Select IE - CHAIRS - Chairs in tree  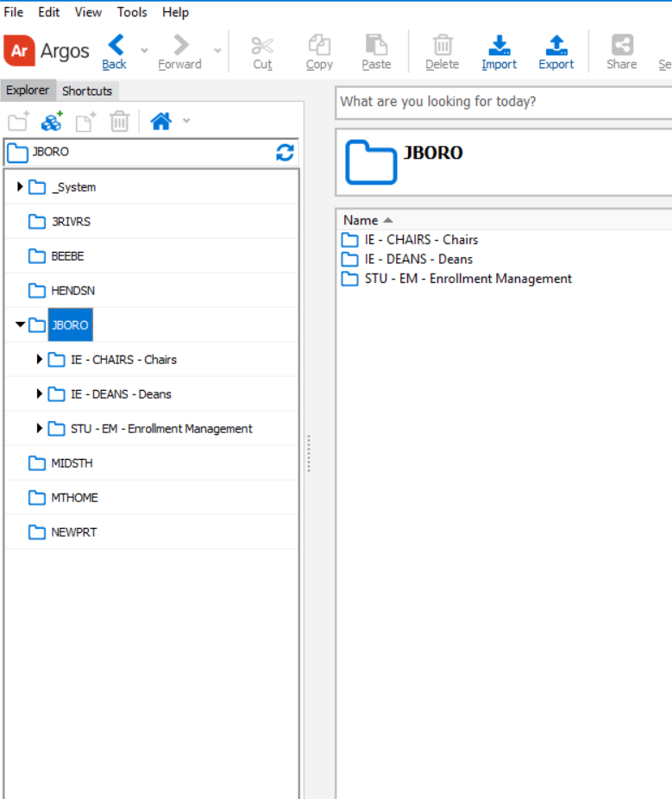click(124, 360)
